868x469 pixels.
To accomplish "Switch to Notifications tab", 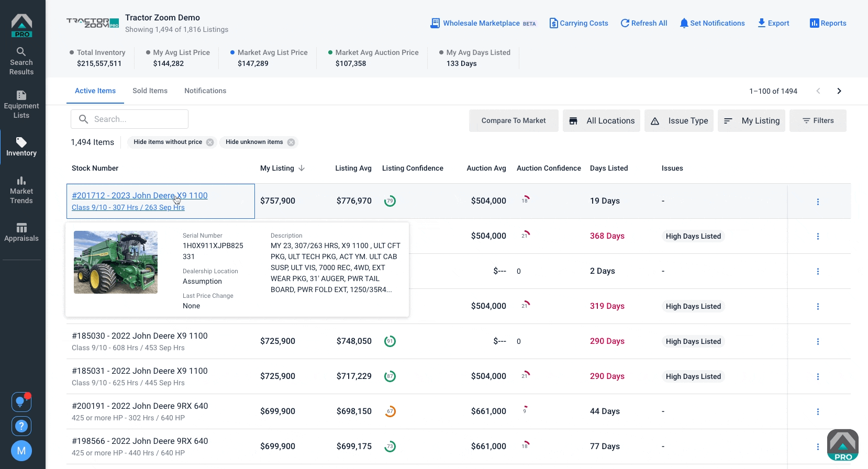I will [x=205, y=91].
